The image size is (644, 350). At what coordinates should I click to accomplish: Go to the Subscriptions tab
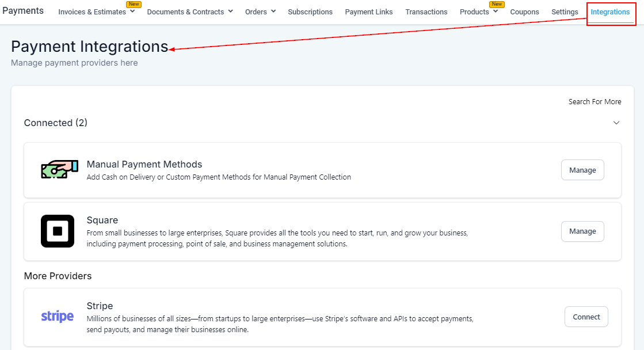point(310,12)
